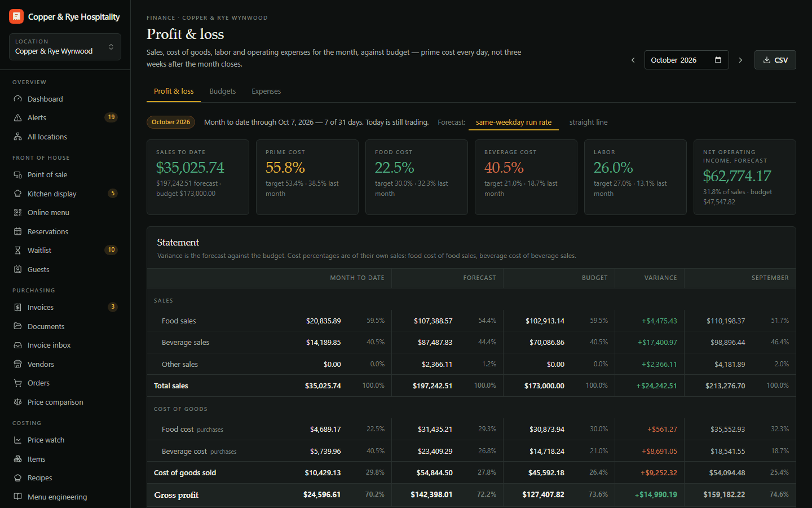Image resolution: width=812 pixels, height=508 pixels.
Task: Select the Profit & loss tab
Action: coord(174,91)
